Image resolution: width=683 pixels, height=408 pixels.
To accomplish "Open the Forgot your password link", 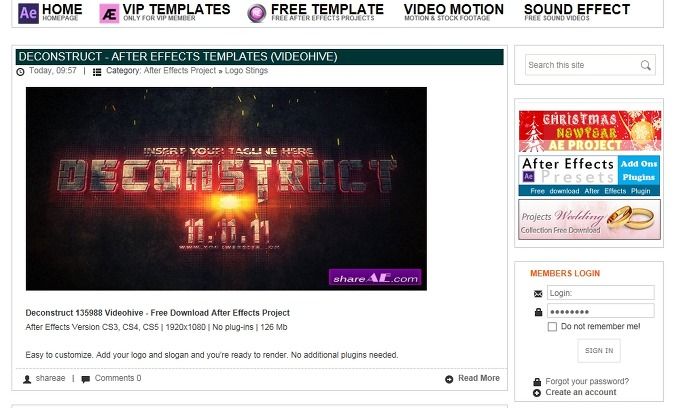I will tap(587, 381).
